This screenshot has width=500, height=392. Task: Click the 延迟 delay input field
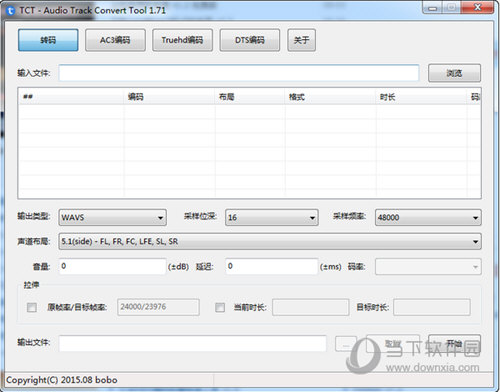click(272, 266)
